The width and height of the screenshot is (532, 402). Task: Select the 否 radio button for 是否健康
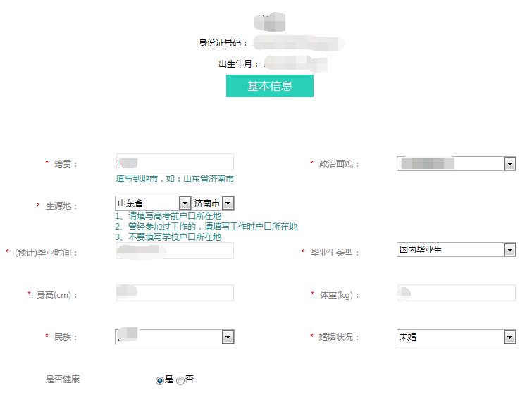tap(180, 380)
